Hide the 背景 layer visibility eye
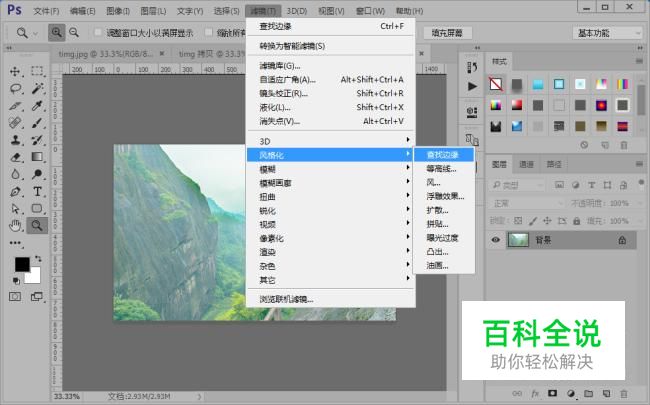This screenshot has height=405, width=650. [496, 240]
